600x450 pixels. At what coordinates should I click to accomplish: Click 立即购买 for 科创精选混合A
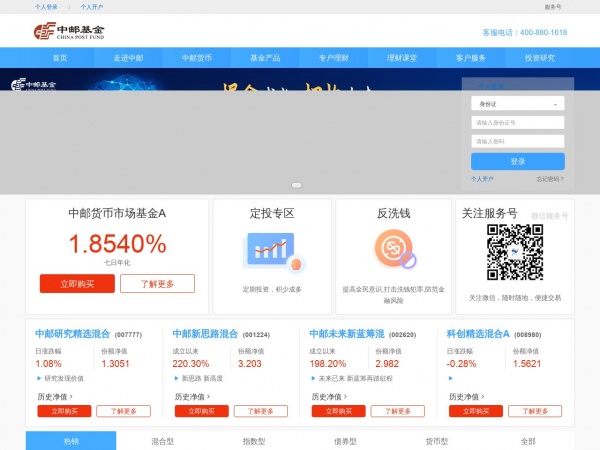pos(476,411)
